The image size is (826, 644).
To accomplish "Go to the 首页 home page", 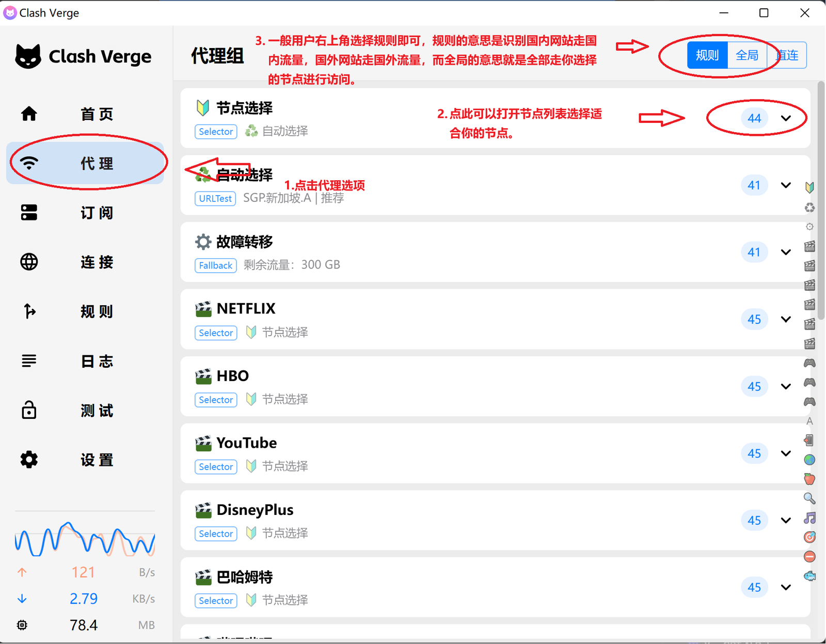I will (85, 114).
